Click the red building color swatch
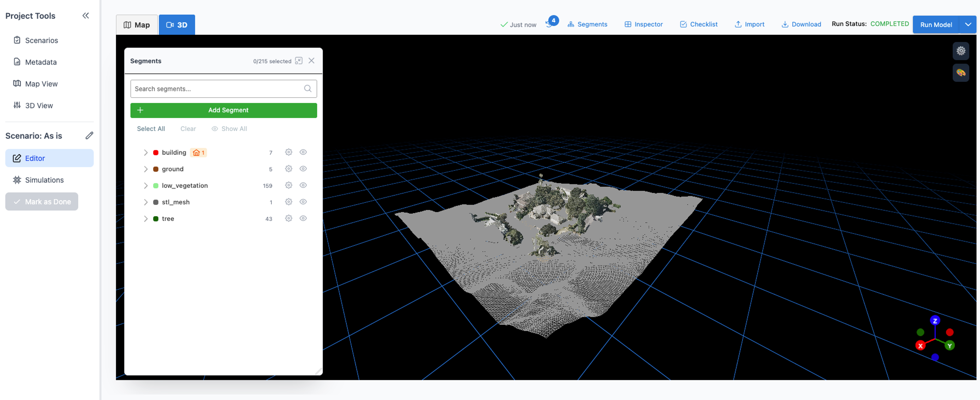Screen dimensions: 980x400 coord(156,153)
